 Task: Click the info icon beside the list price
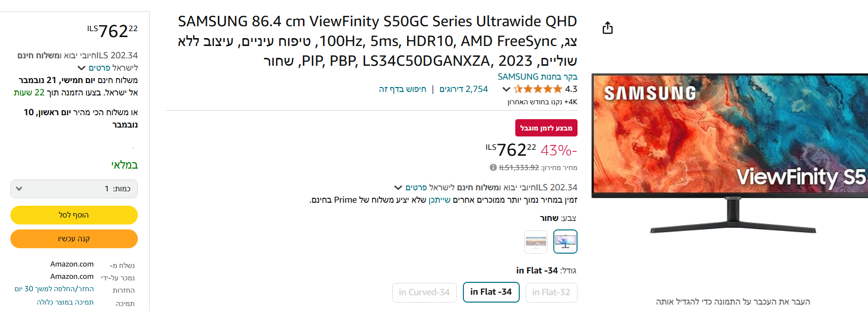pos(493,168)
